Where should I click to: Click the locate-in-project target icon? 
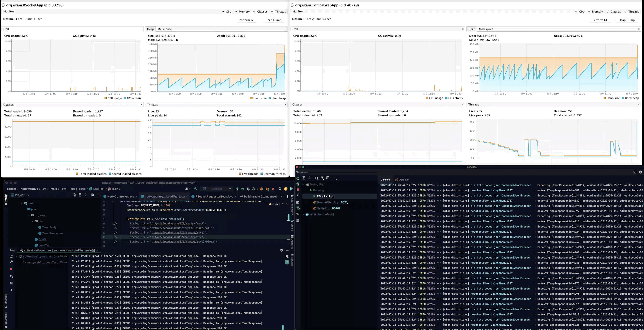(74, 195)
